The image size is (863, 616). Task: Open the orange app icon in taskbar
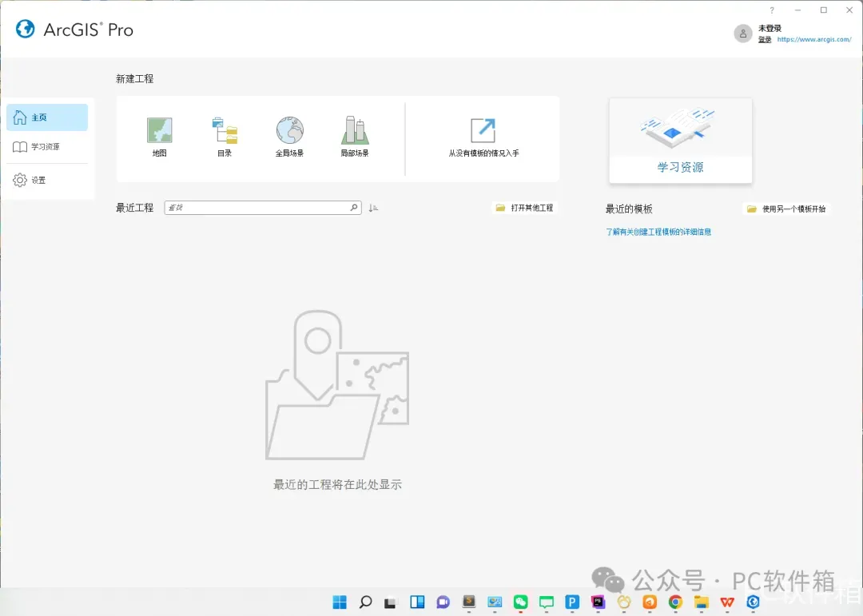tap(650, 602)
